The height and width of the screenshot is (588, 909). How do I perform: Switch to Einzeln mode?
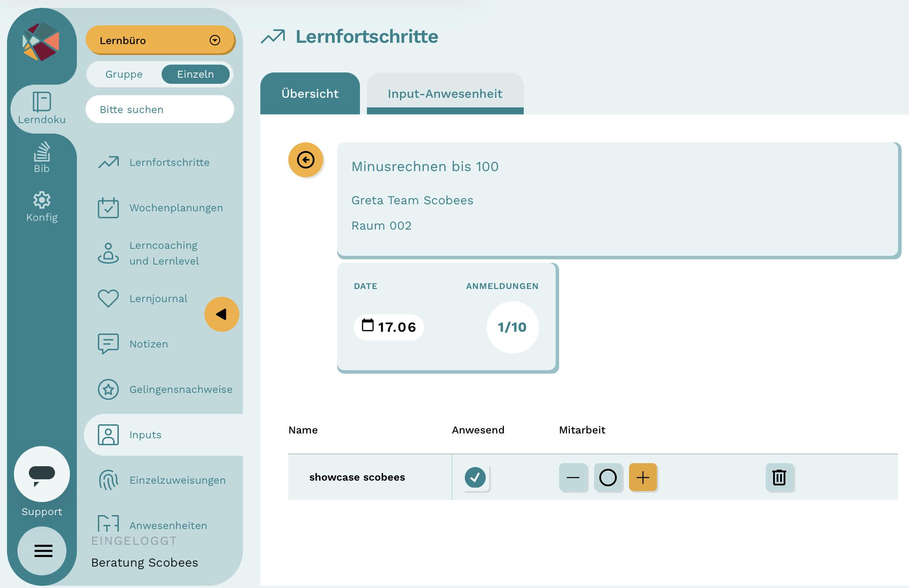pyautogui.click(x=196, y=74)
